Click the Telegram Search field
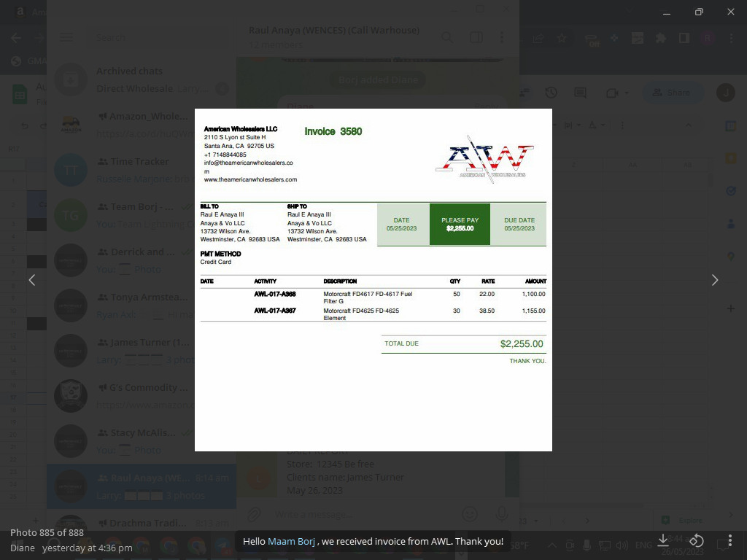Viewport: 747px width, 560px height. (x=158, y=38)
